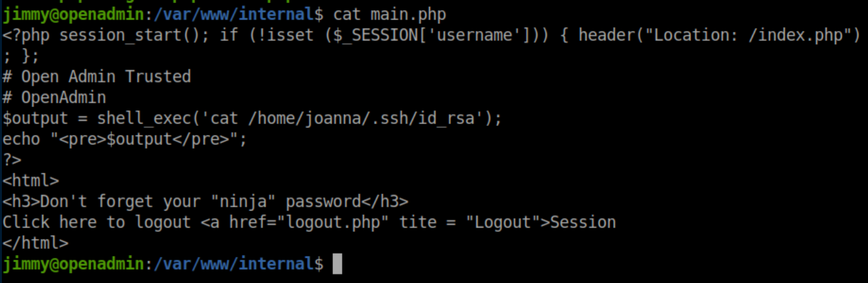
Task: Click the echo keyword
Action: (21, 139)
